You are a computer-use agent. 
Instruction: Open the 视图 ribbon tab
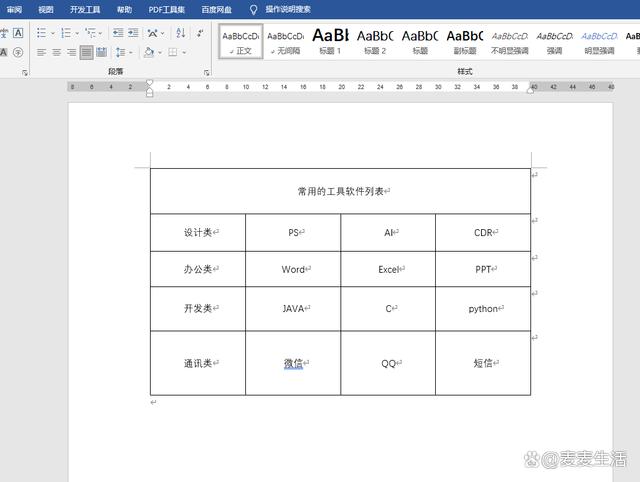46,9
